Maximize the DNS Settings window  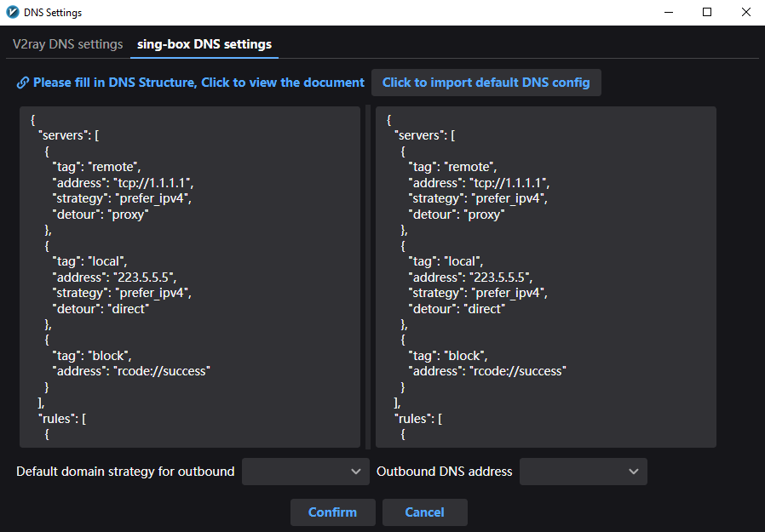707,12
